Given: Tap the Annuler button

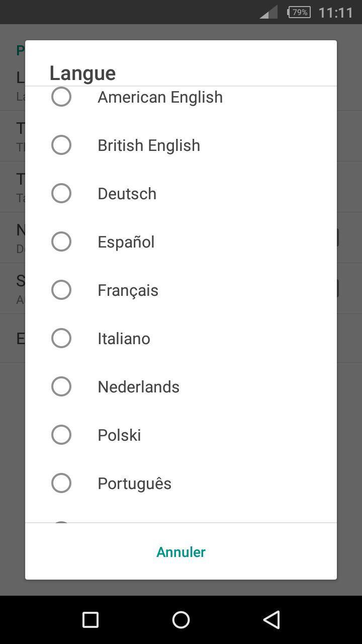Looking at the screenshot, I should tap(181, 552).
